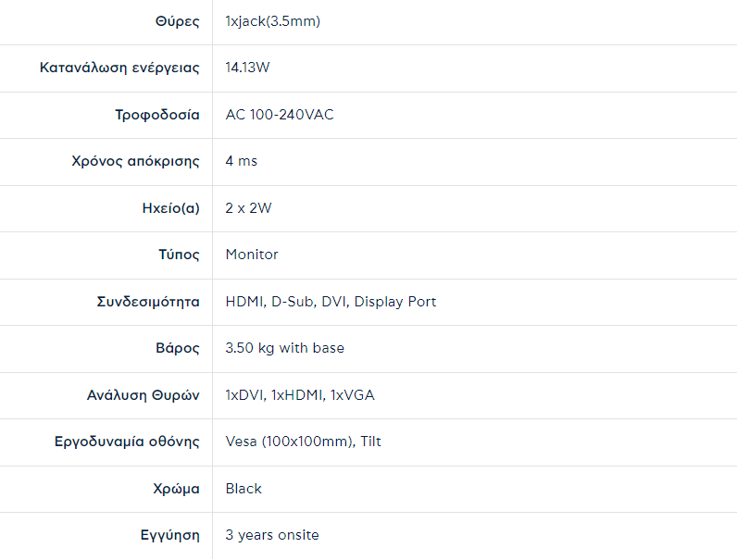Viewport: 737px width, 560px height.
Task: Click the Monitor type value
Action: [252, 255]
